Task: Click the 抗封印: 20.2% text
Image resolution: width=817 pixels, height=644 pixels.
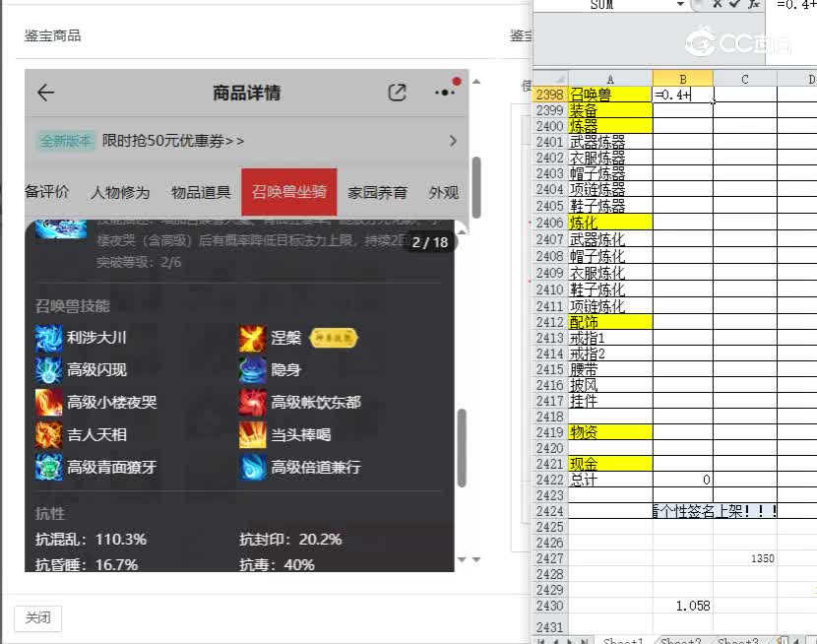Action: tap(290, 540)
